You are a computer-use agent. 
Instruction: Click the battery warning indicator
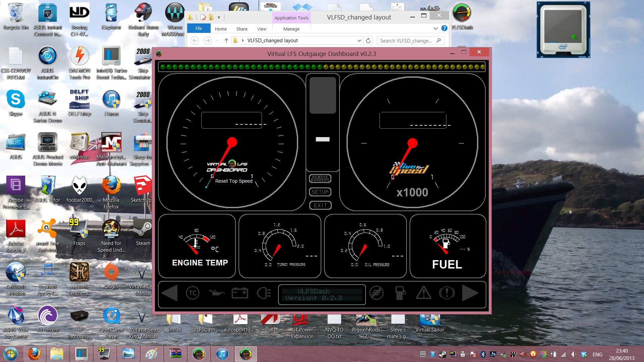click(x=240, y=293)
